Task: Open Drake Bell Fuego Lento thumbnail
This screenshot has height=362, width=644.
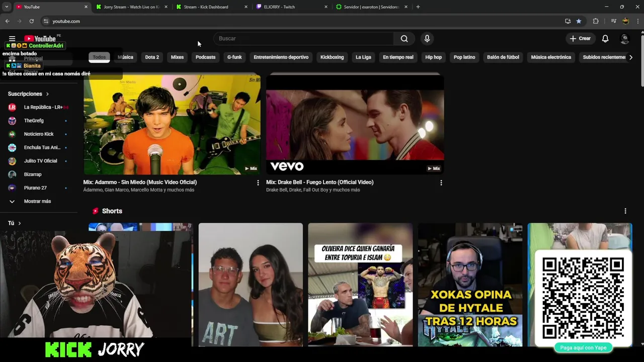Action: pos(355,124)
